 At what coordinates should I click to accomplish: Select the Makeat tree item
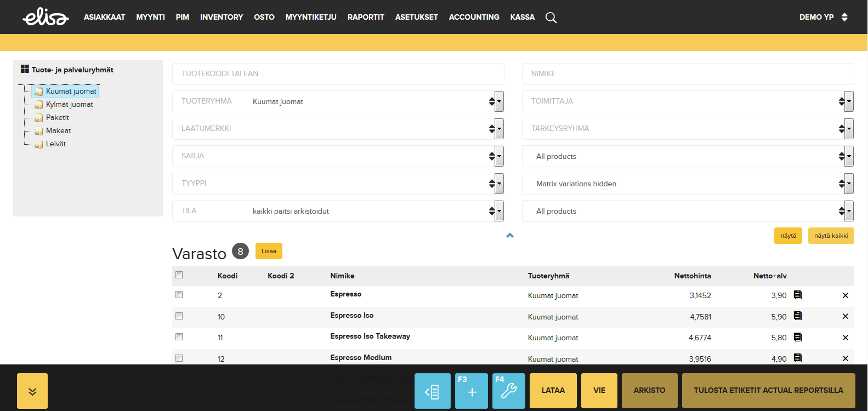(59, 131)
